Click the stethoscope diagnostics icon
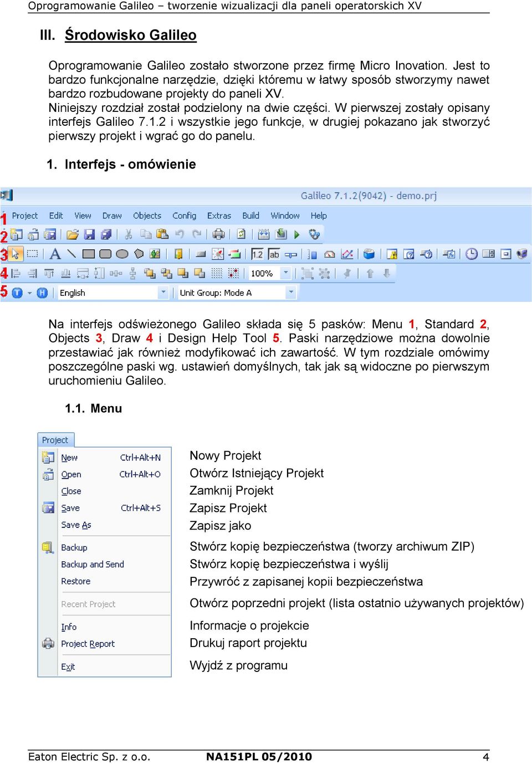This screenshot has width=532, height=764. click(314, 234)
